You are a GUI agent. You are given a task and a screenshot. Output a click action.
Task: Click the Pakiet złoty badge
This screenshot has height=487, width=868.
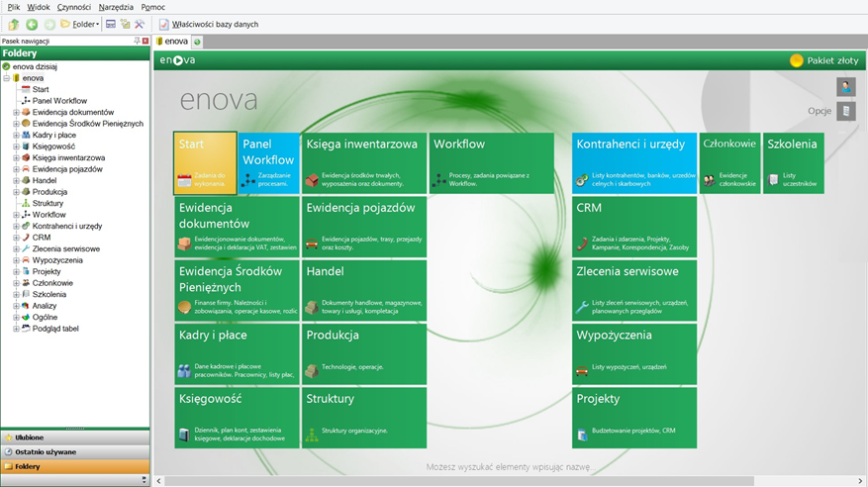824,60
